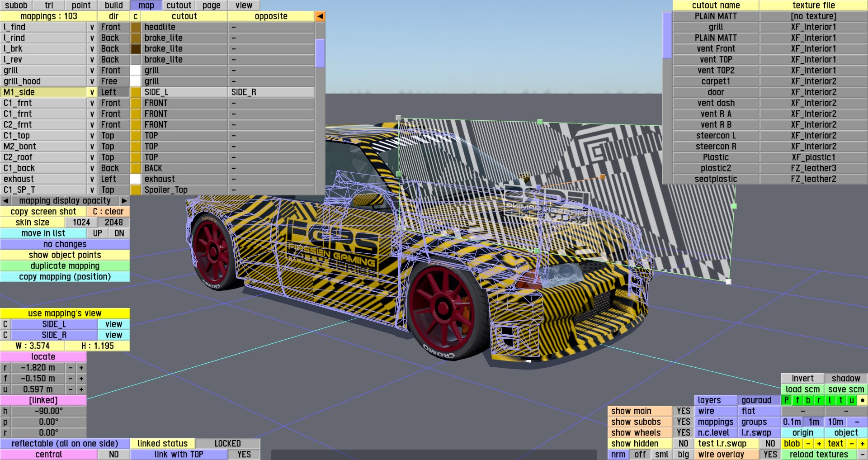The width and height of the screenshot is (868, 460).
Task: Click the duplicate mapping button
Action: 65,266
